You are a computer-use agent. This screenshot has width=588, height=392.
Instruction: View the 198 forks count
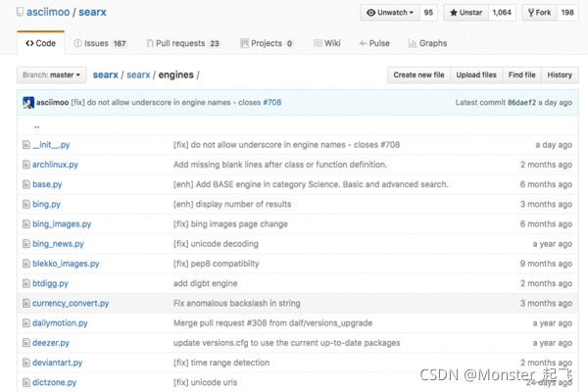click(x=567, y=13)
